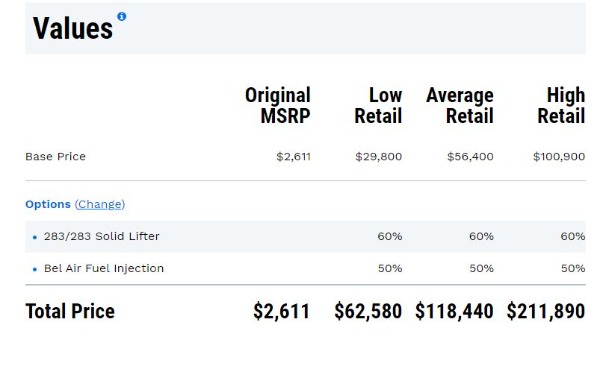
Task: Click the bullet beside 283/283 Solid Lifter
Action: [35, 237]
